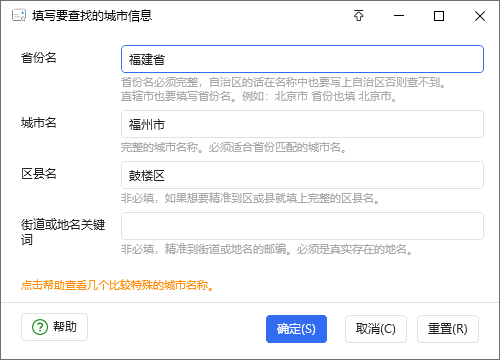Click the 区县名 label

pyautogui.click(x=39, y=174)
